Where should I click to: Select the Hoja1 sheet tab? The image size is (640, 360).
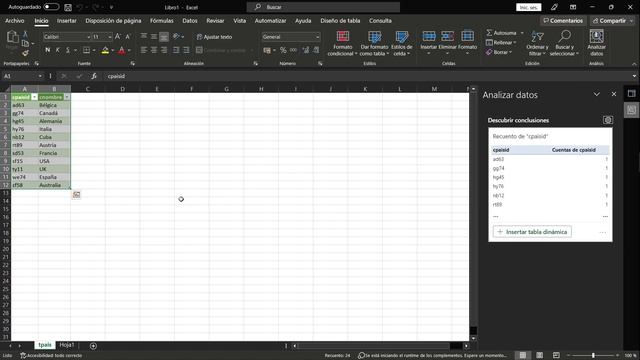click(67, 345)
